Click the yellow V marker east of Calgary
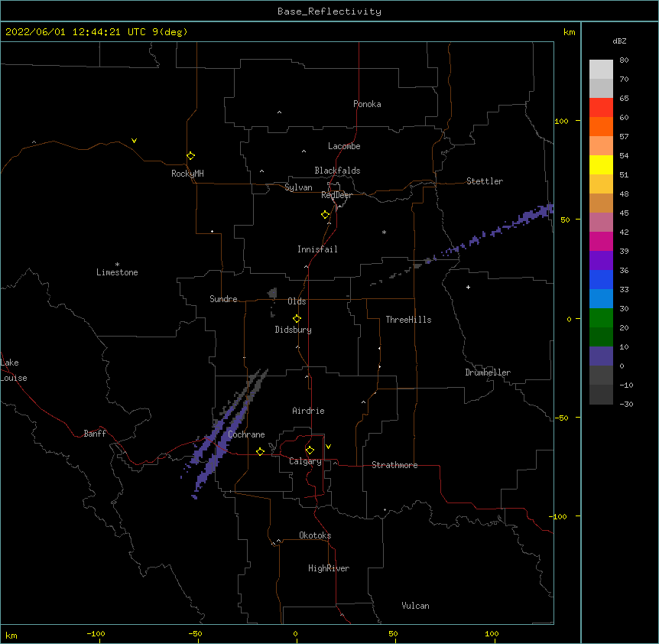 click(x=328, y=447)
